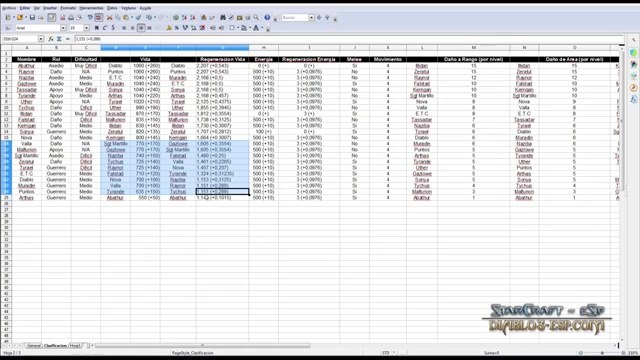Click the formula equals sign icon
640x360 pixels.
click(x=68, y=39)
